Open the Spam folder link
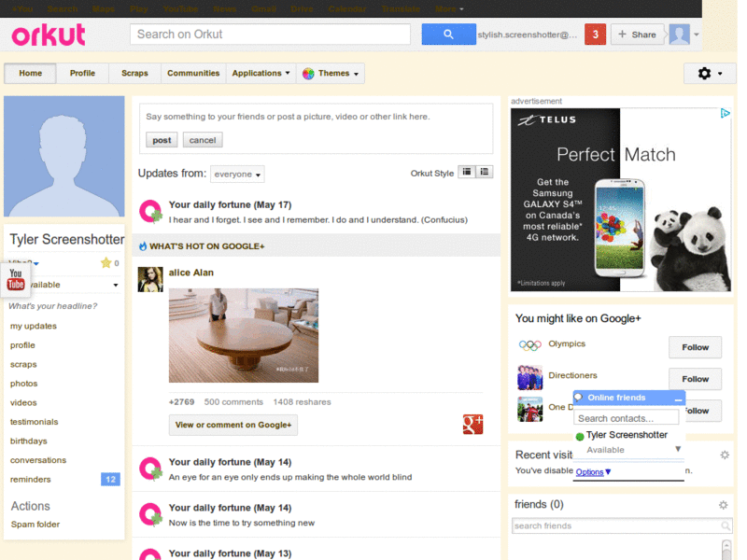Viewport: 747px width, 560px height. click(x=35, y=525)
